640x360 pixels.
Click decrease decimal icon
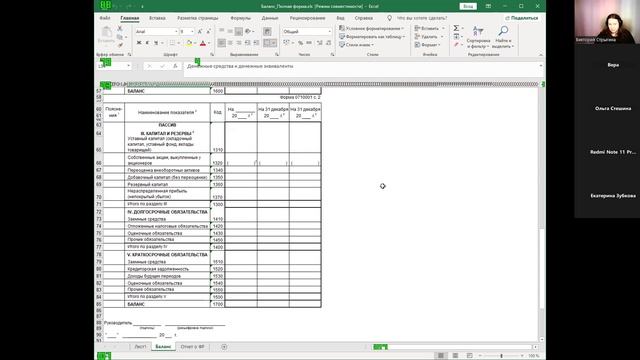coord(328,43)
